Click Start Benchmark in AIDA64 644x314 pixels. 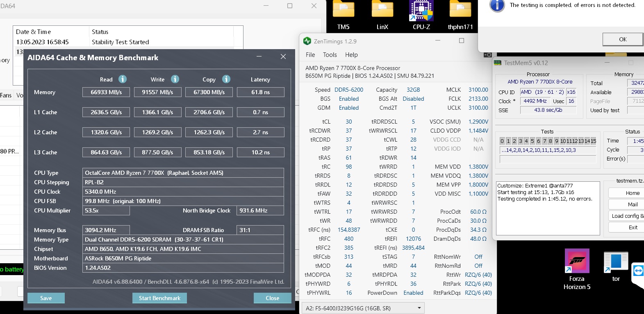[x=159, y=298]
